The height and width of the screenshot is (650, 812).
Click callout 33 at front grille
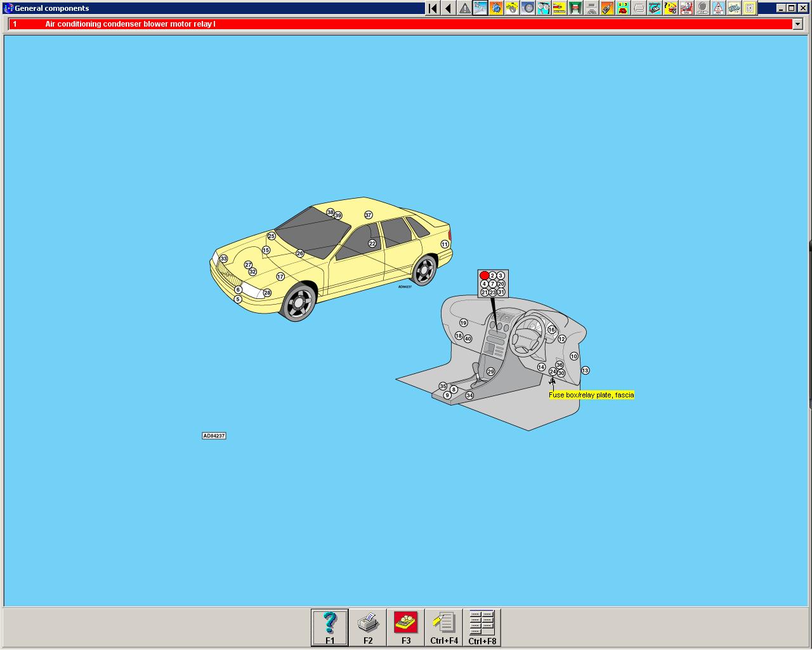pos(223,259)
